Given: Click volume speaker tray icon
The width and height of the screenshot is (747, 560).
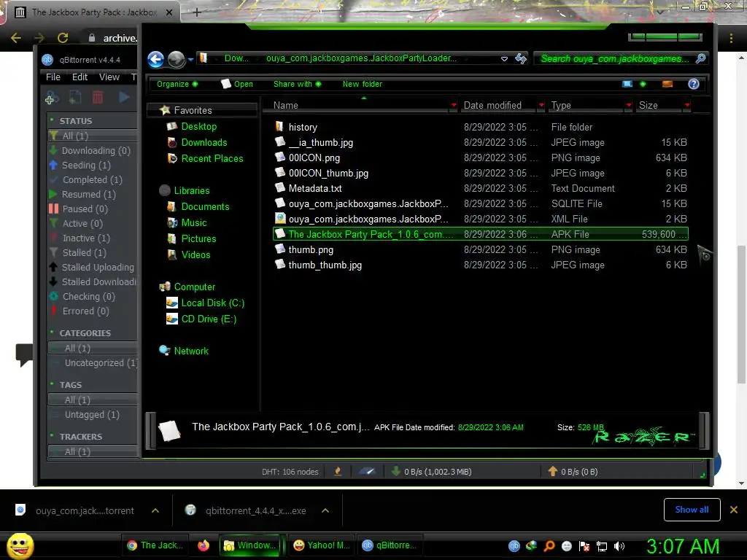Looking at the screenshot, I should click(x=619, y=546).
